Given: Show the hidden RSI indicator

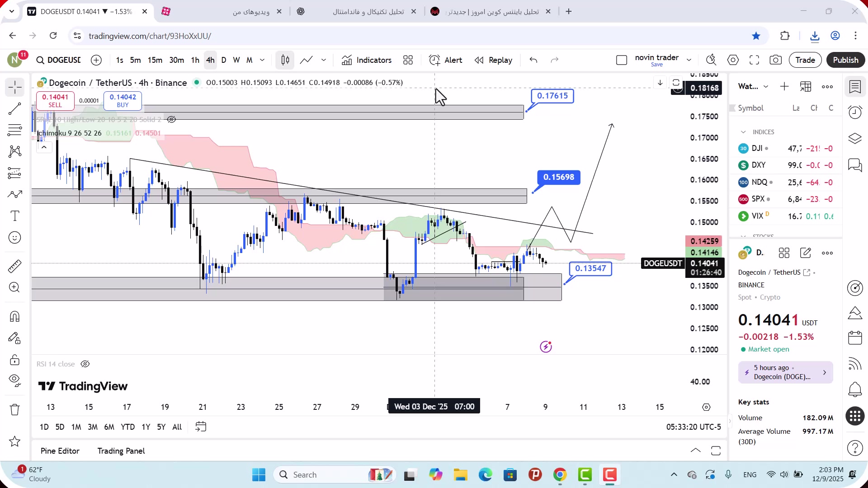Looking at the screenshot, I should click(85, 364).
